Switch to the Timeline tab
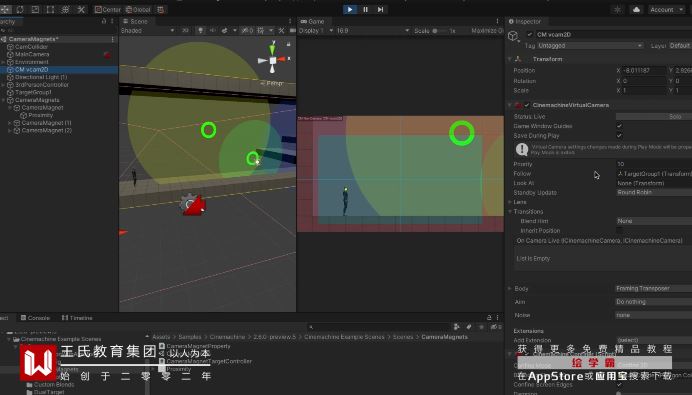The width and height of the screenshot is (692, 395). point(77,318)
